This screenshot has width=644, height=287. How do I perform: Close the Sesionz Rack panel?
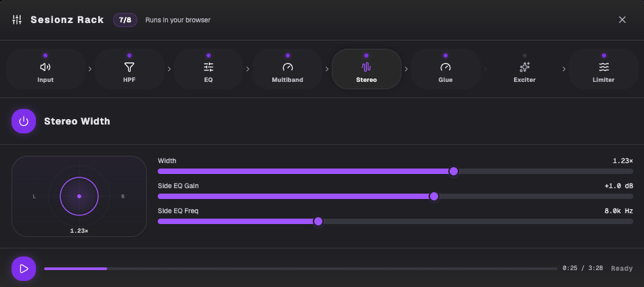(x=622, y=20)
